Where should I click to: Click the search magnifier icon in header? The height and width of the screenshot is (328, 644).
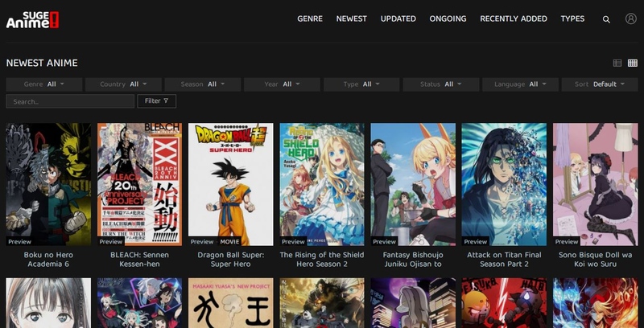point(606,18)
